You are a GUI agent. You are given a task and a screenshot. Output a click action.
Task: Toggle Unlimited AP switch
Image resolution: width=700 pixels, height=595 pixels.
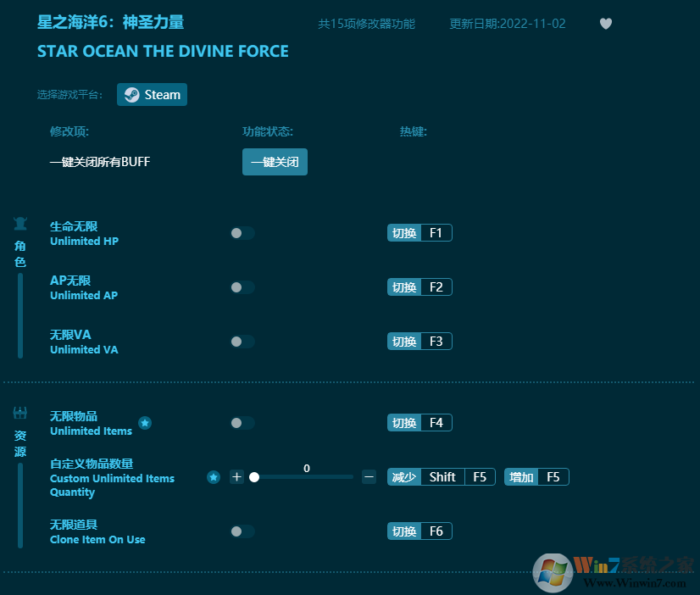click(242, 287)
